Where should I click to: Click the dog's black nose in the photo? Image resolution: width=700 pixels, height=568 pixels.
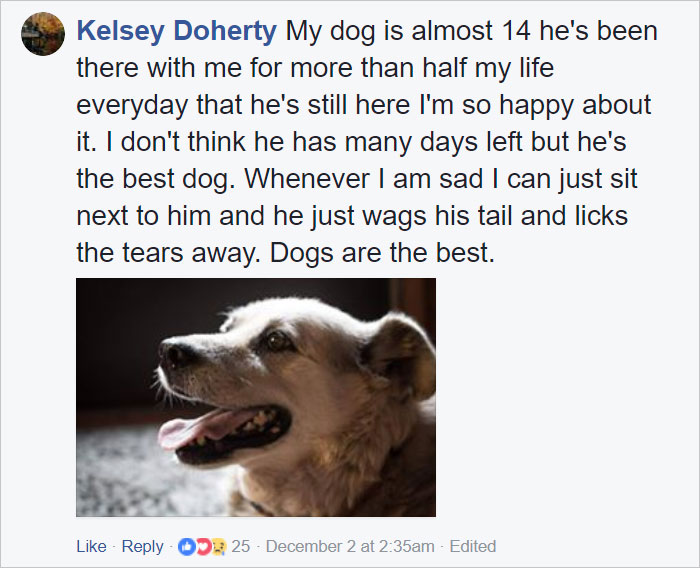point(177,354)
